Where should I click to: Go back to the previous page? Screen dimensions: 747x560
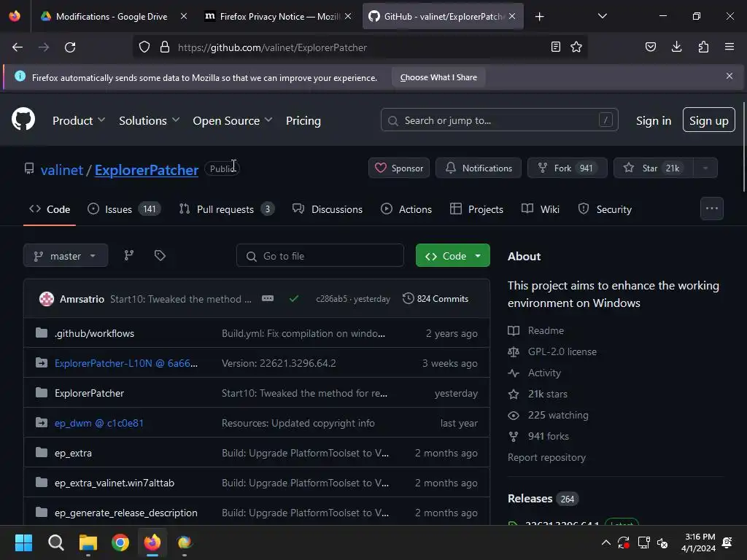coord(18,47)
